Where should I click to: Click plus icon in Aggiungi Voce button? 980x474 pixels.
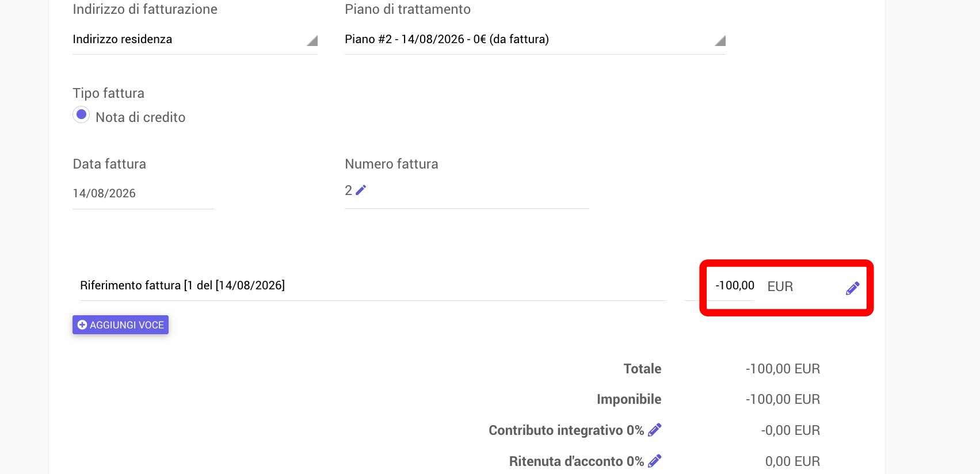tap(82, 325)
